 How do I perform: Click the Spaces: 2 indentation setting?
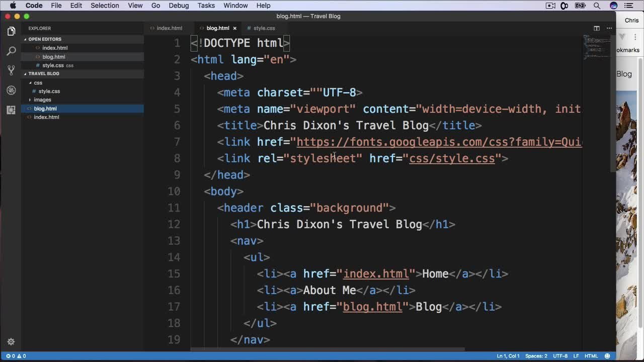pos(536,356)
